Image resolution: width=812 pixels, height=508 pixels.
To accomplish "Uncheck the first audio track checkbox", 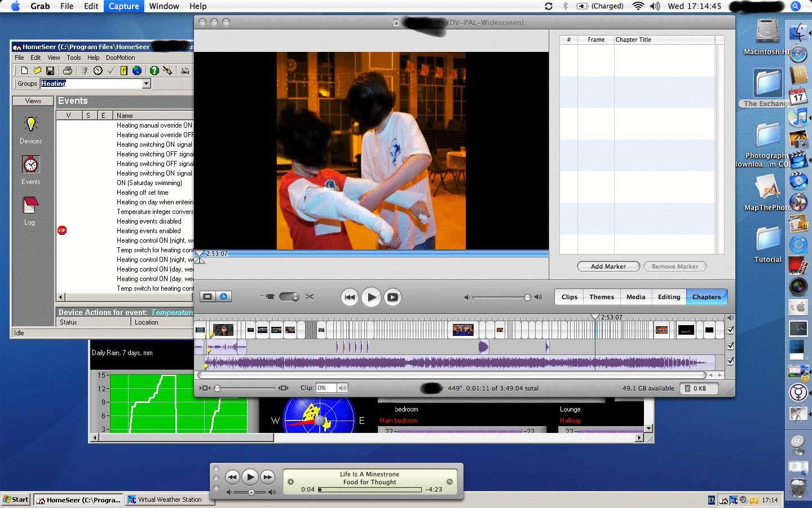I will (x=730, y=345).
